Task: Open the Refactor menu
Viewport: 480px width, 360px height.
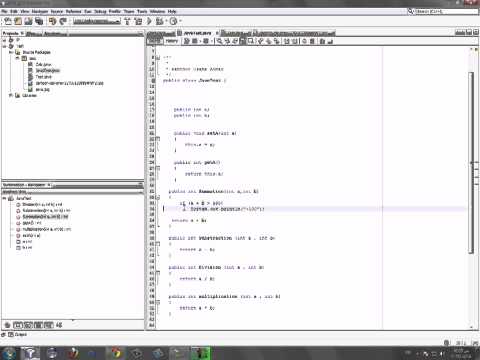Action: coord(73,11)
